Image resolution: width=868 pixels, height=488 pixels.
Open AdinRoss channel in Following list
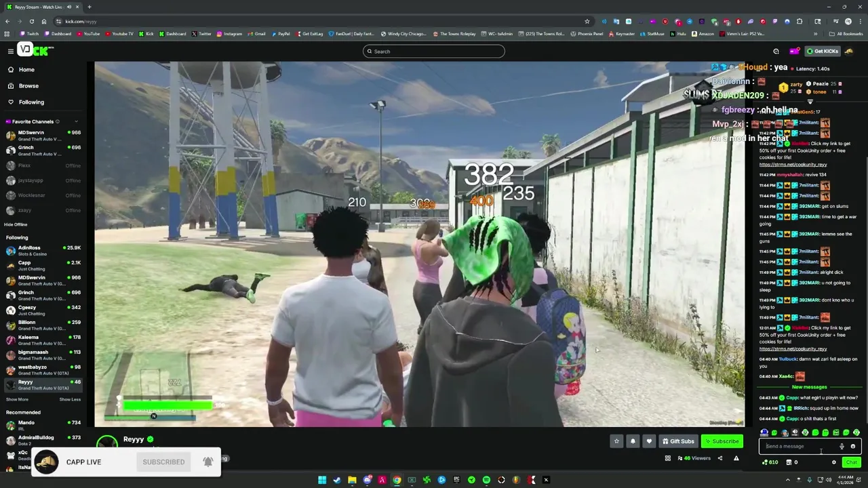42,251
